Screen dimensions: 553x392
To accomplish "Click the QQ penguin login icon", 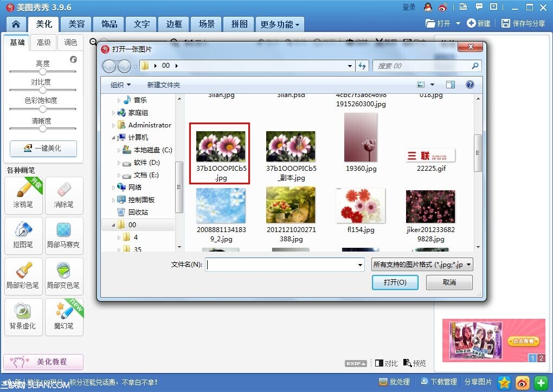I will tap(428, 7).
